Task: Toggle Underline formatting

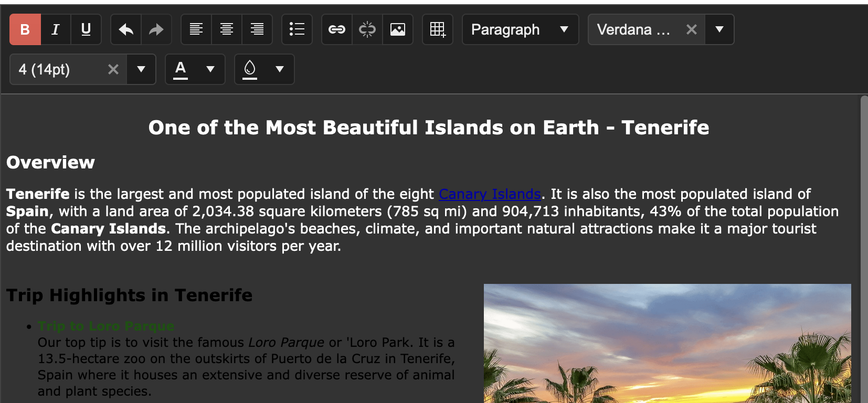Action: 86,29
